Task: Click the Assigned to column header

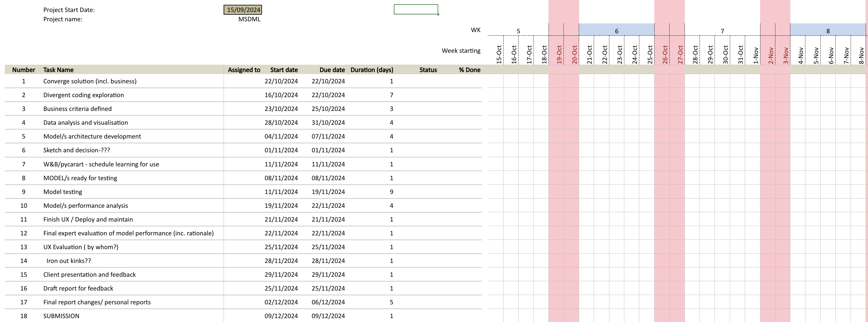Action: 244,70
